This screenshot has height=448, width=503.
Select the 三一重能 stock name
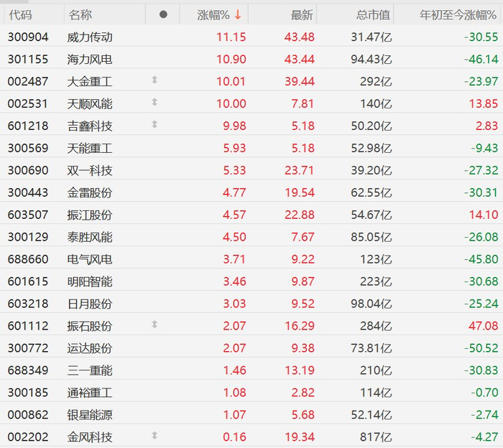pyautogui.click(x=90, y=370)
